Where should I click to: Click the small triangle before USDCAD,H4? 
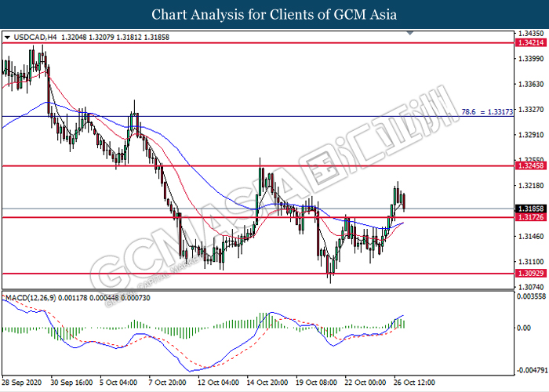[x=7, y=37]
